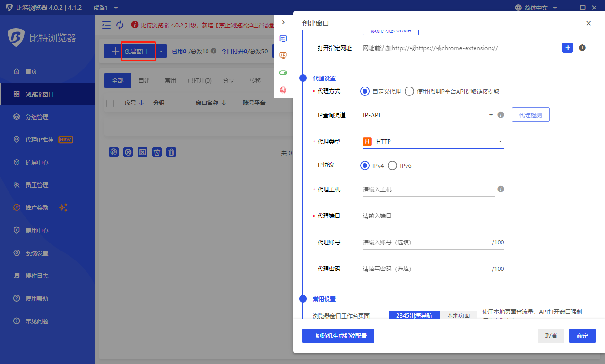Screen dimensions: 605x364
Task: Click the 一键随机生成指纹配置 button
Action: [338, 336]
